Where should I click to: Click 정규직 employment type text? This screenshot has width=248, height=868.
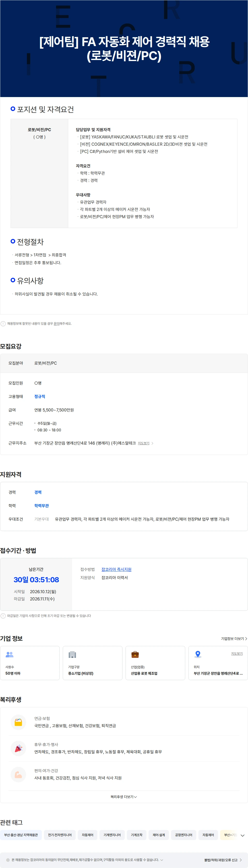39,396
